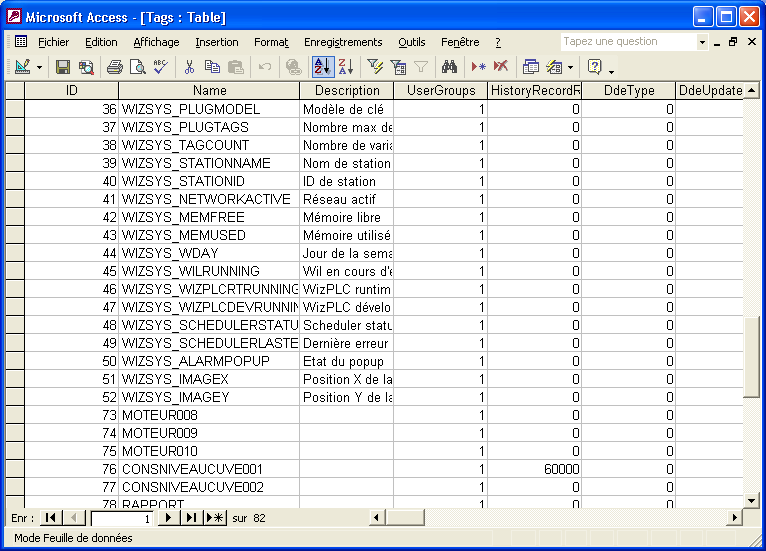Click the Filter By Selection icon
Screen dimensions: 766x551
[375, 67]
